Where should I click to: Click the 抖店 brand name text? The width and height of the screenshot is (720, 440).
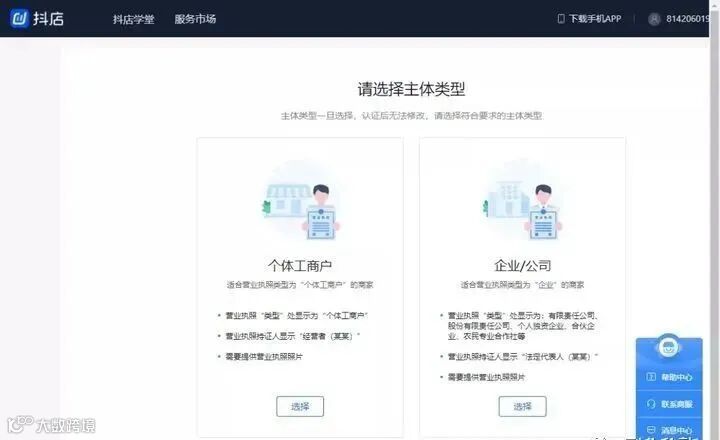(48, 19)
